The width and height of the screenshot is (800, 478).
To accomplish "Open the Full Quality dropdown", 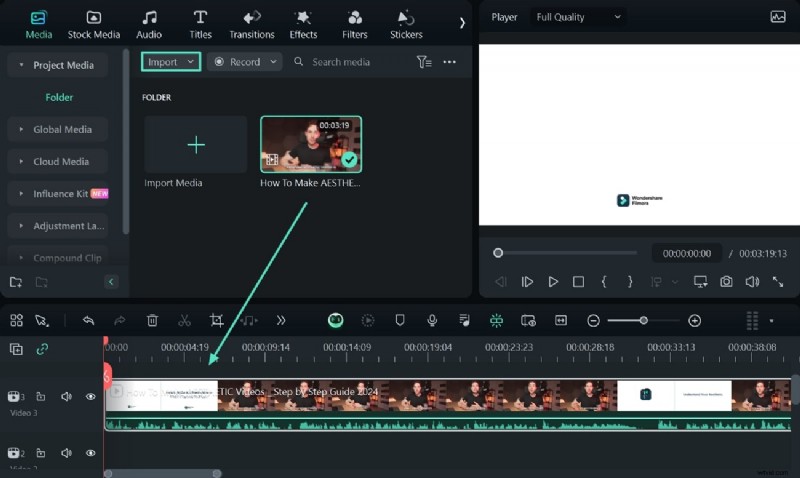I will pos(578,17).
